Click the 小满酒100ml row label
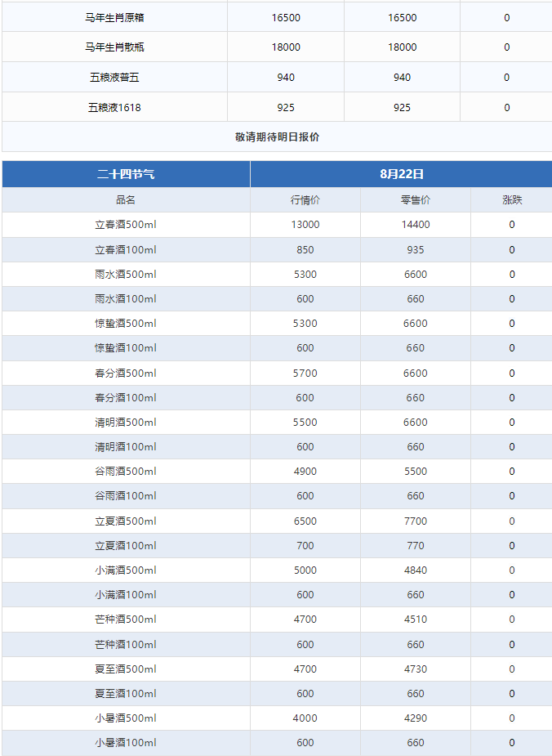552x756 pixels. click(x=126, y=595)
